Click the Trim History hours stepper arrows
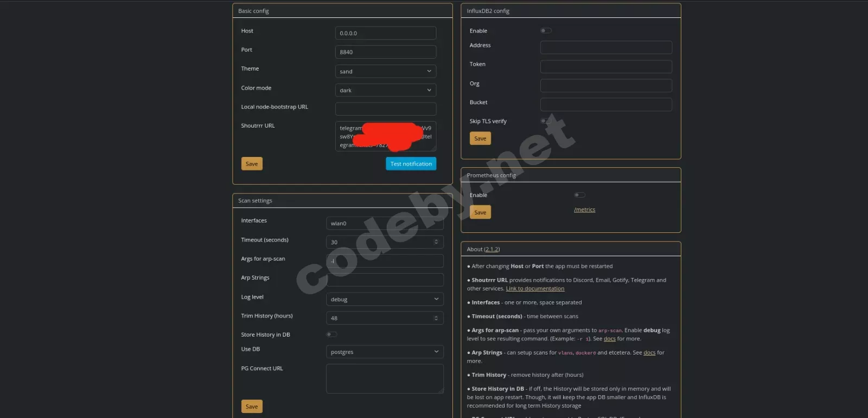The height and width of the screenshot is (418, 868). click(436, 318)
